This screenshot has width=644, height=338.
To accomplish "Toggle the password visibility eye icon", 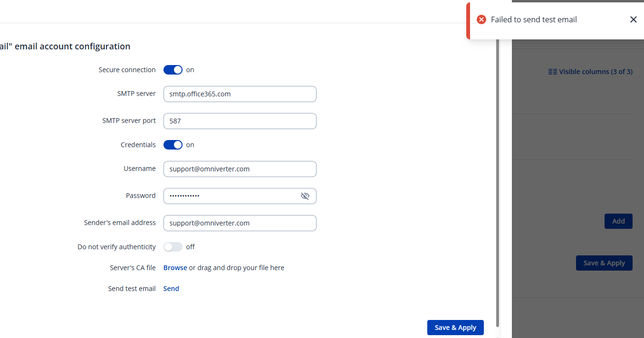I will click(305, 196).
